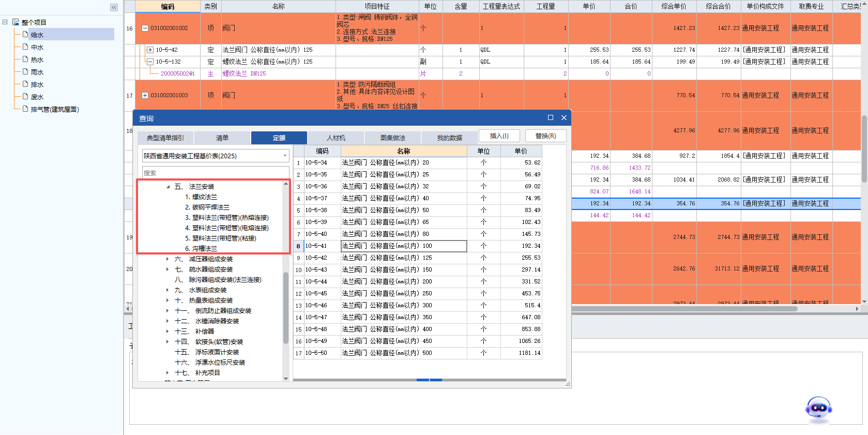Viewport: 868px width, 435px height.
Task: Expand row 031002001003 in the bill table
Action: pyautogui.click(x=145, y=96)
